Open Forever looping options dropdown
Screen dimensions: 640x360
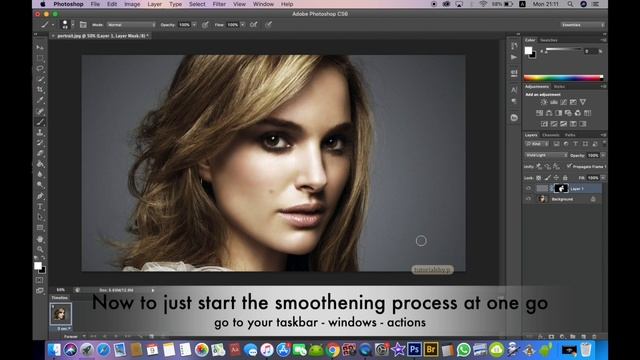[x=75, y=336]
